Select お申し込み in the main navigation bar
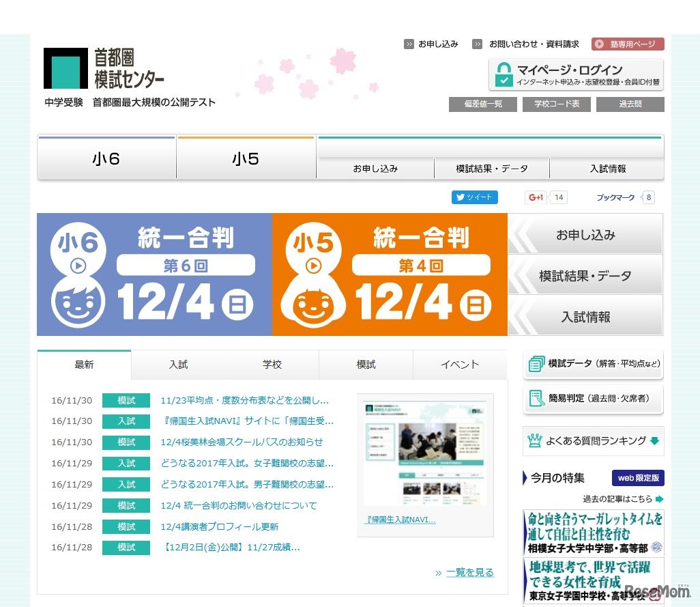The image size is (700, 607). point(375,169)
